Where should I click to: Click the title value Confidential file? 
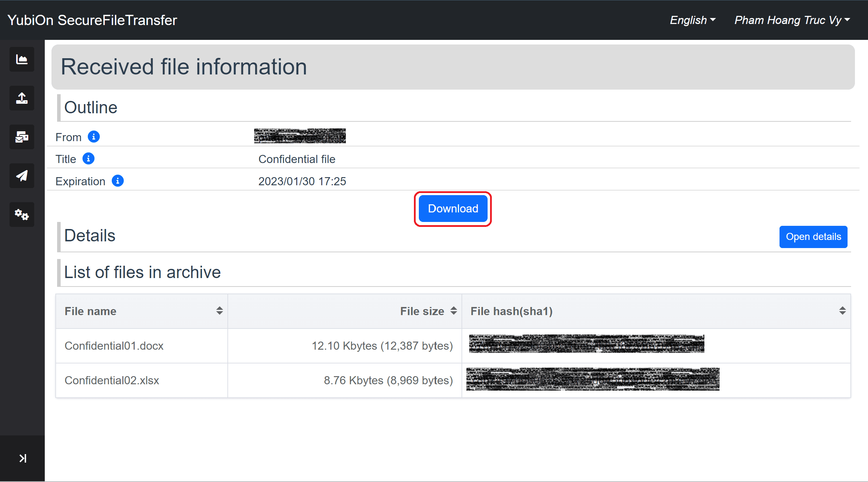coord(297,159)
